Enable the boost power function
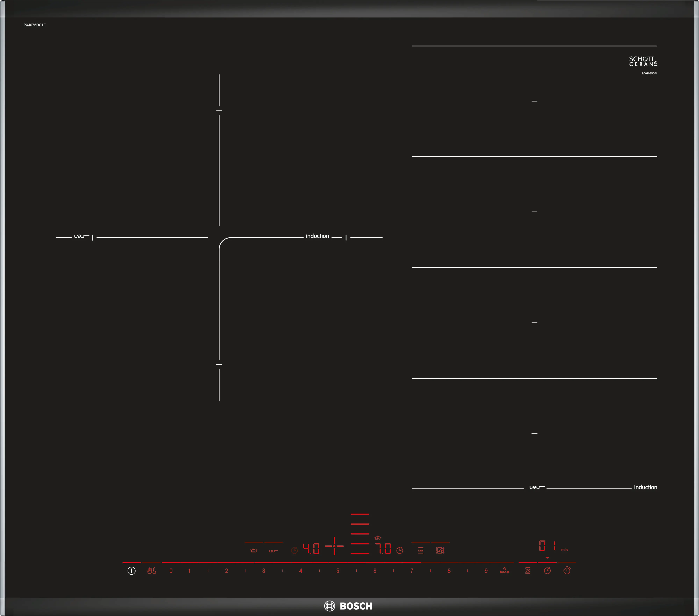699x616 pixels. (x=504, y=570)
